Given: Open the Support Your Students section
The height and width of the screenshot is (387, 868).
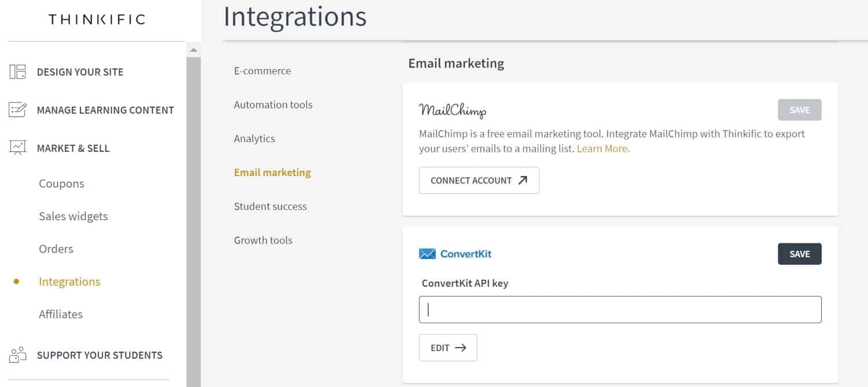Looking at the screenshot, I should coord(100,355).
